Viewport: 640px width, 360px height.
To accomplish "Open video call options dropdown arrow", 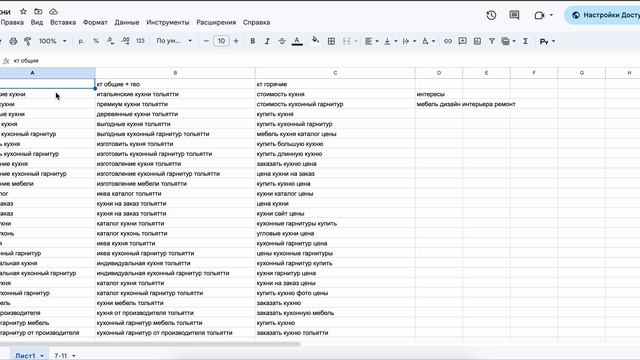I will click(x=551, y=15).
